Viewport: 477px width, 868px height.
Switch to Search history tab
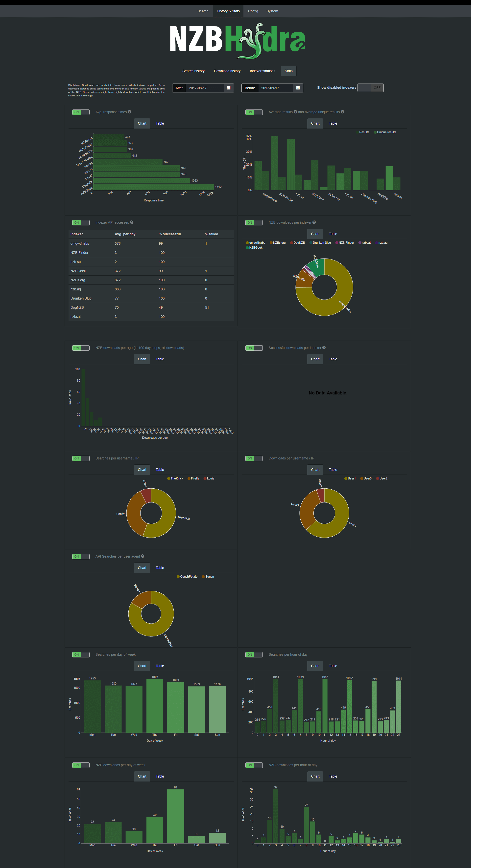pyautogui.click(x=193, y=71)
